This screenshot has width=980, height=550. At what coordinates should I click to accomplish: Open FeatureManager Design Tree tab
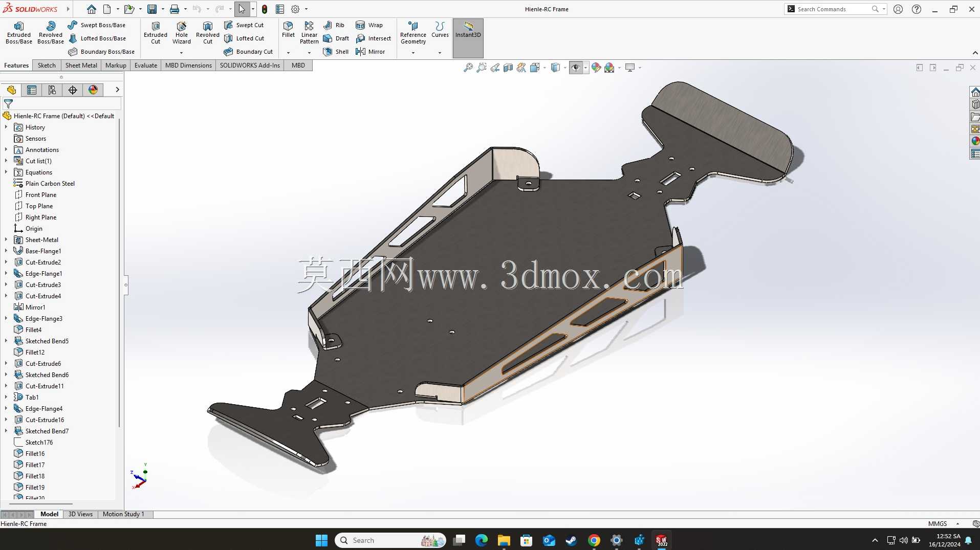(11, 90)
